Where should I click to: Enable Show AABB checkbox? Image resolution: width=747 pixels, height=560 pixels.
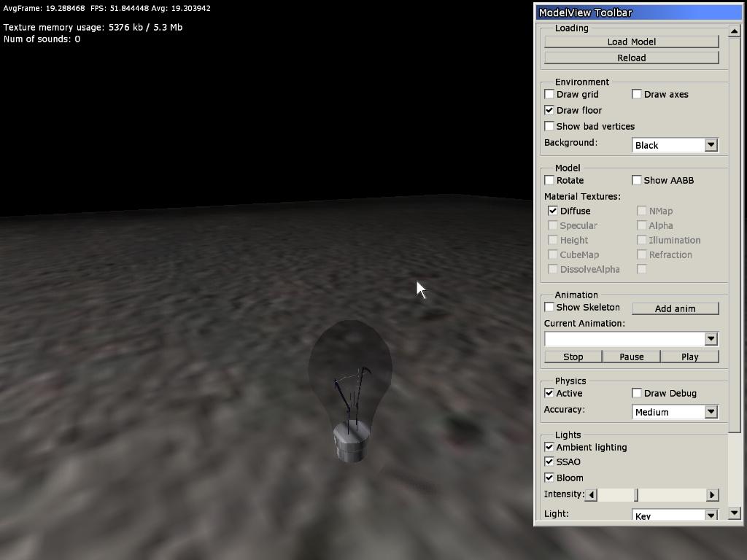(637, 180)
